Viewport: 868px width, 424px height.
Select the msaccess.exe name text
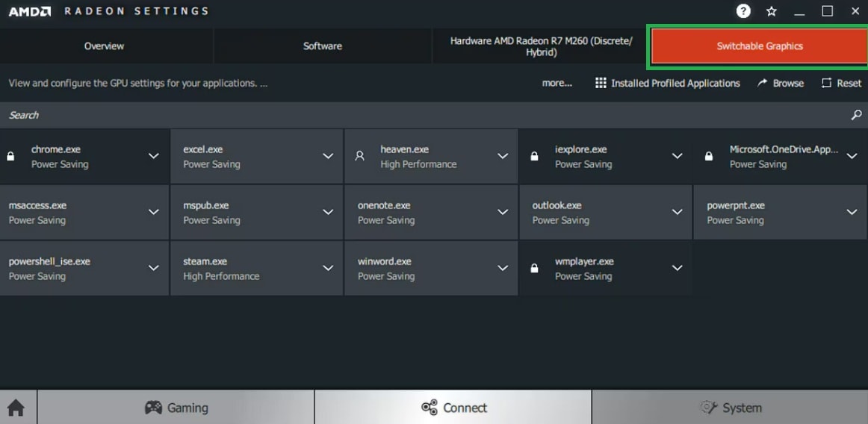(x=37, y=205)
